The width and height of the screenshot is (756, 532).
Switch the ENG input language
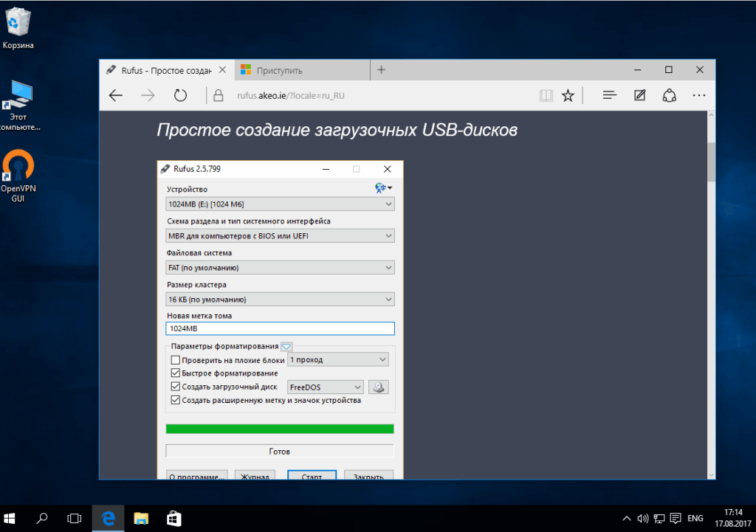[695, 519]
